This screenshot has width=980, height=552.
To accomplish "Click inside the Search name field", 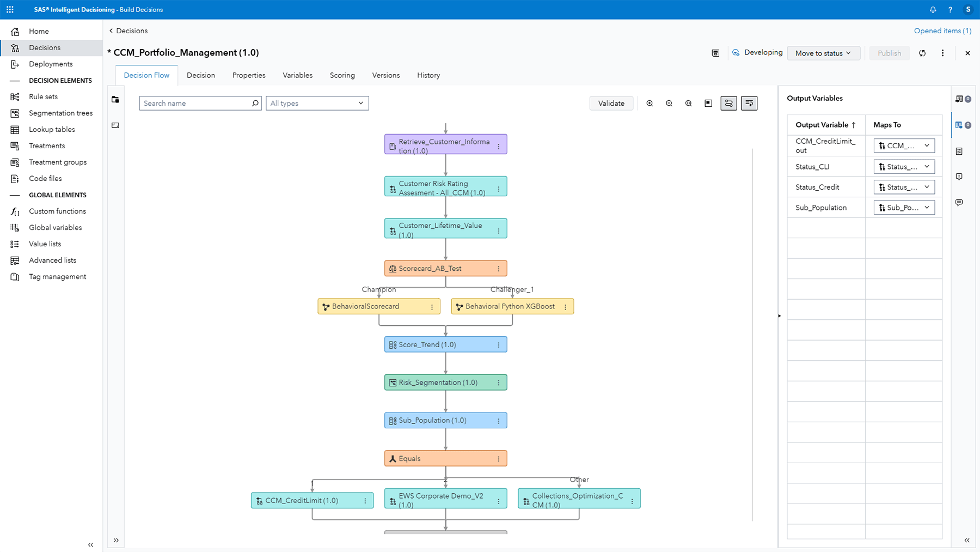I will pos(196,103).
